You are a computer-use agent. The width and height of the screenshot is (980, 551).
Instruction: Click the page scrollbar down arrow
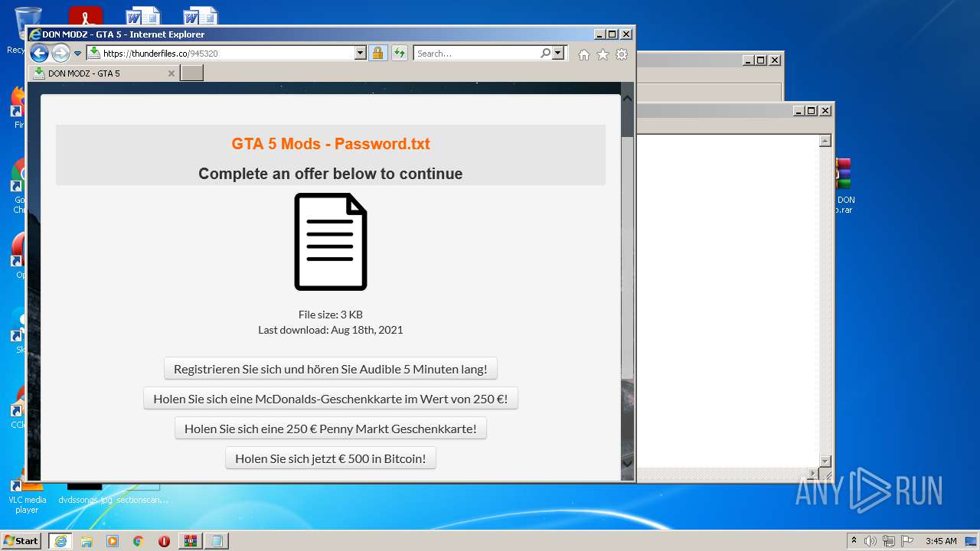[x=627, y=463]
